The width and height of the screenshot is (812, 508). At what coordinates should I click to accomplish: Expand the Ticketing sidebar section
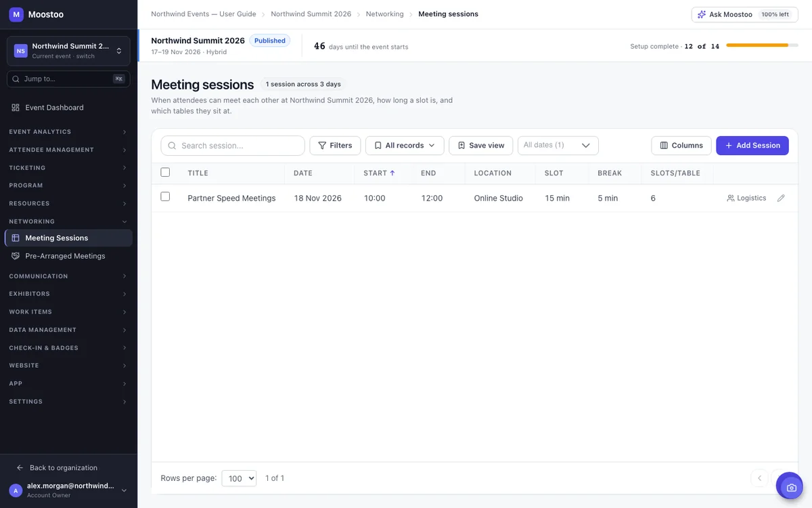(68, 168)
